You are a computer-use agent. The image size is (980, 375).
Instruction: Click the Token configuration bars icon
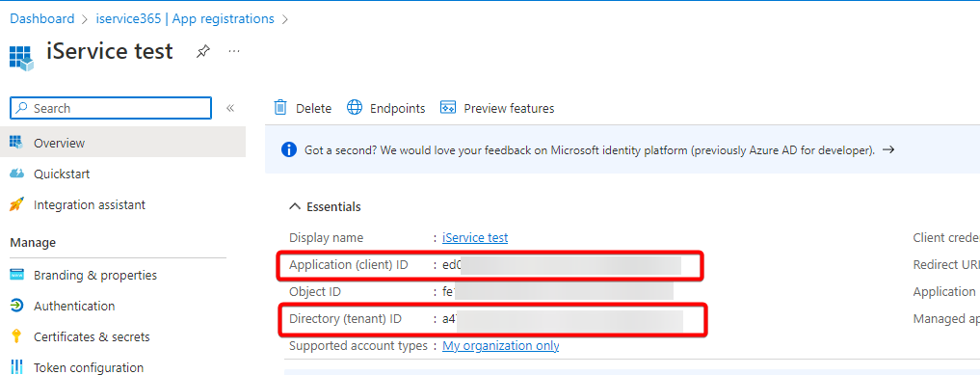17,367
